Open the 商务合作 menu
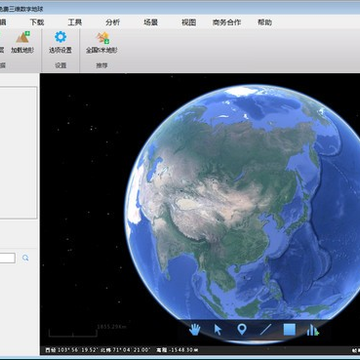 click(x=227, y=22)
